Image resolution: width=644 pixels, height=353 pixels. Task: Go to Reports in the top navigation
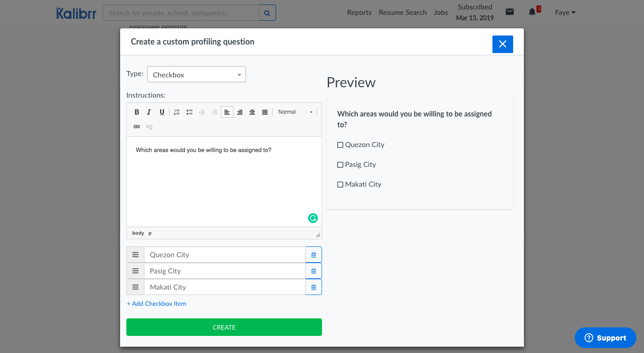(359, 13)
